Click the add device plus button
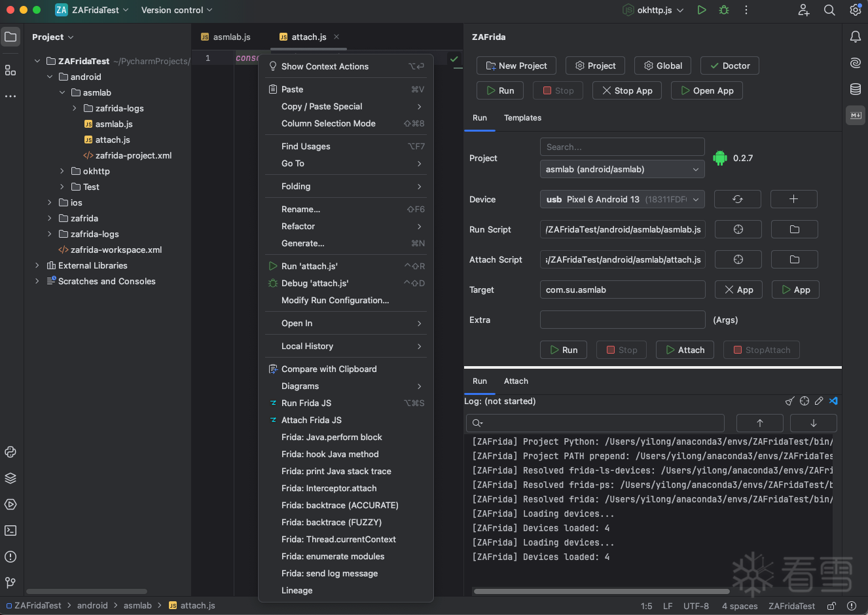 [x=793, y=199]
